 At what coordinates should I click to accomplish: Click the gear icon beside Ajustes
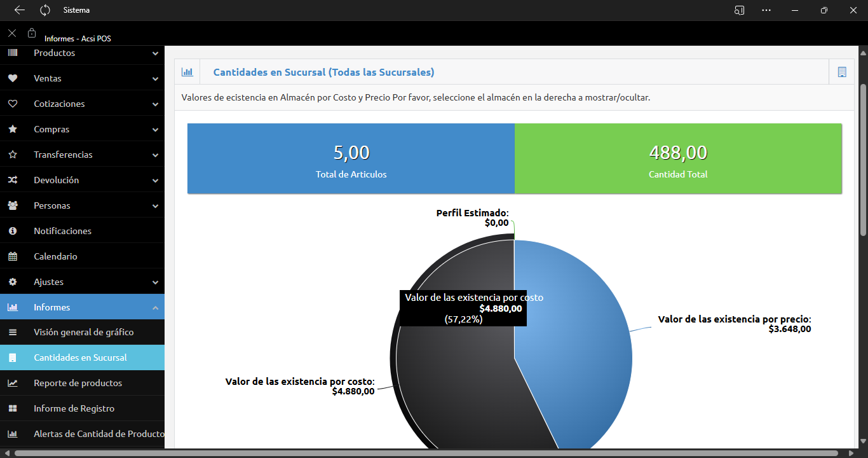pos(13,282)
